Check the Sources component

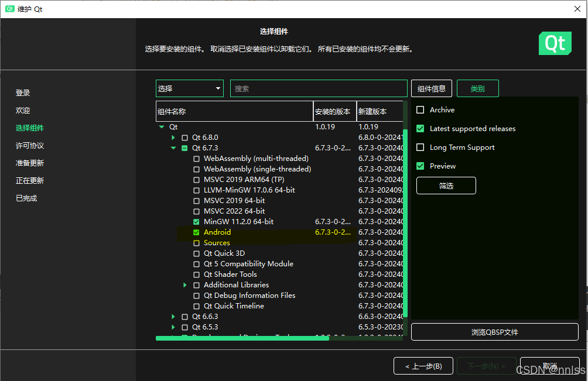(x=196, y=243)
